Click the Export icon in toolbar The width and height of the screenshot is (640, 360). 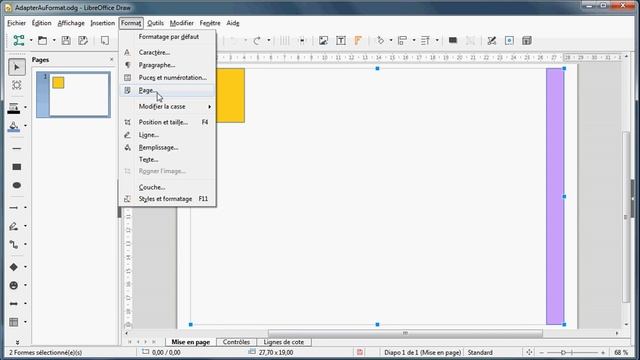pyautogui.click(x=105, y=40)
